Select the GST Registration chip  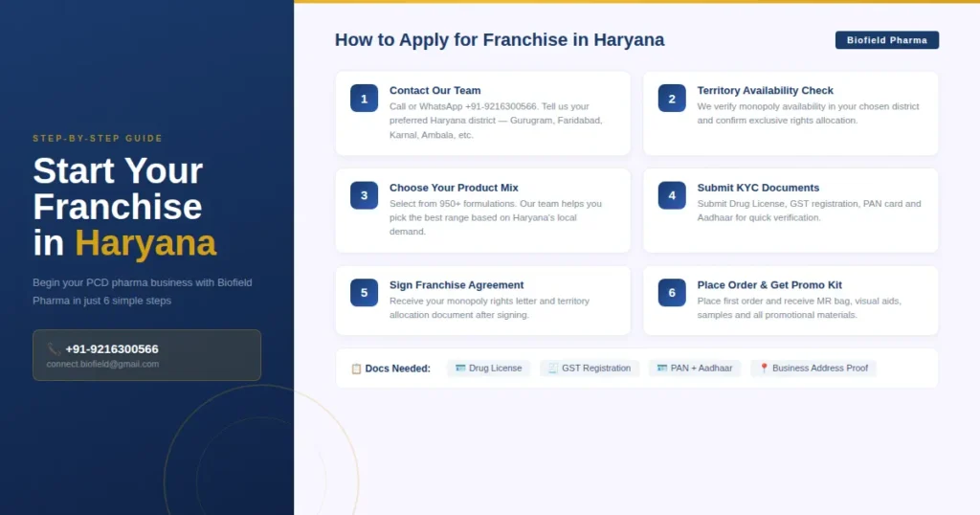(590, 369)
